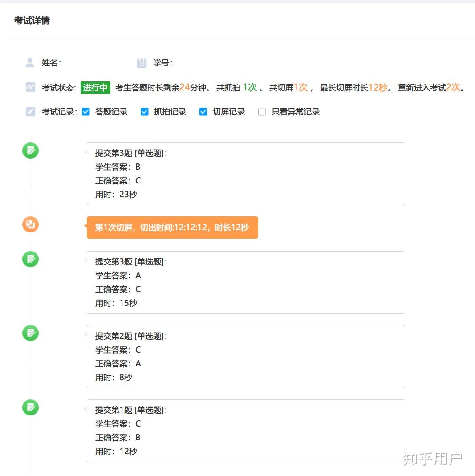Click the green 进行中 status badge
Image resolution: width=475 pixels, height=476 pixels.
[x=95, y=87]
